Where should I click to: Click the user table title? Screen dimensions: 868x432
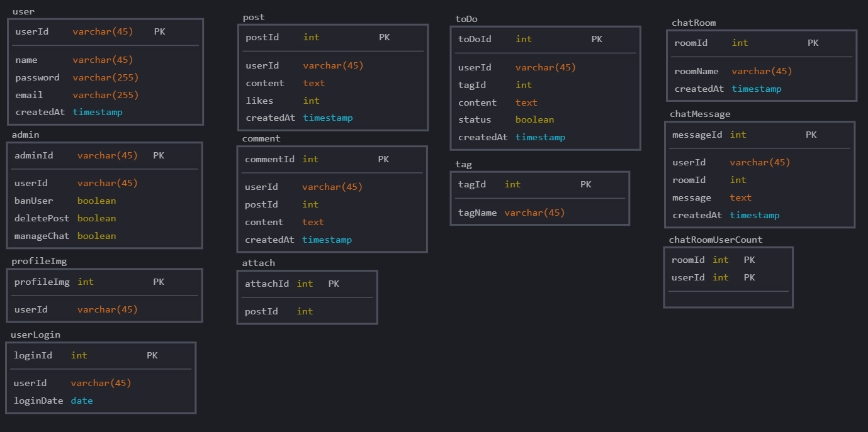24,11
